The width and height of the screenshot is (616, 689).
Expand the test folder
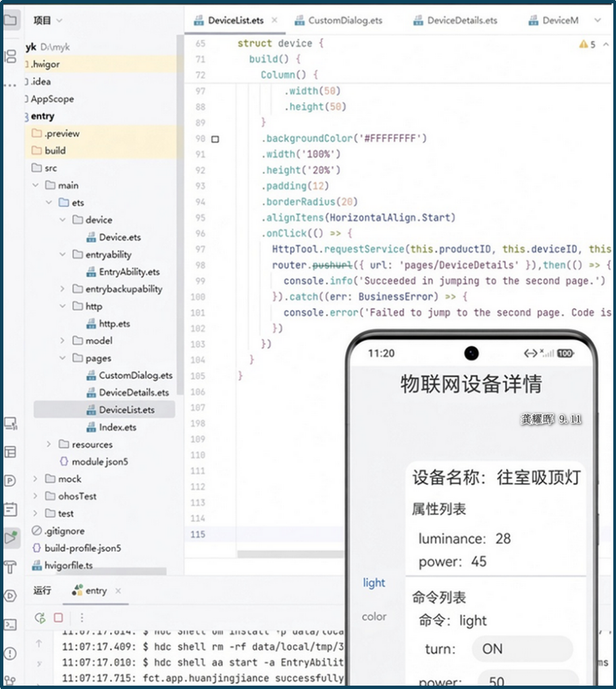[x=36, y=513]
